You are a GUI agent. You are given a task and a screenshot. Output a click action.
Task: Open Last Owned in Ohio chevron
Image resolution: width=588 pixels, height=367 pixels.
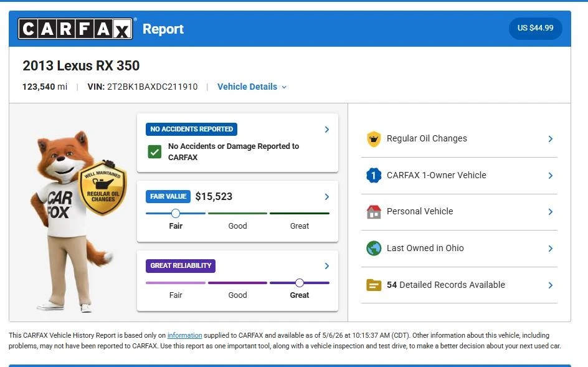pos(550,249)
